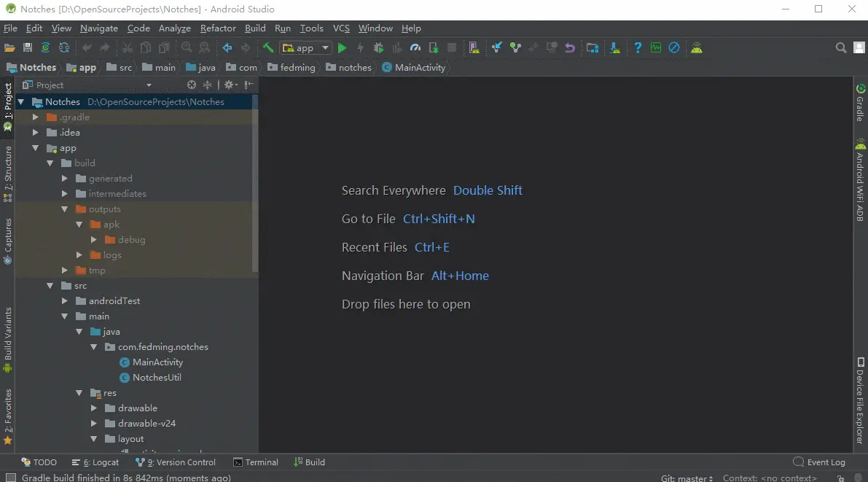Toggle the Captures side tool window
Screen dimensions: 868x482
pyautogui.click(x=8, y=241)
